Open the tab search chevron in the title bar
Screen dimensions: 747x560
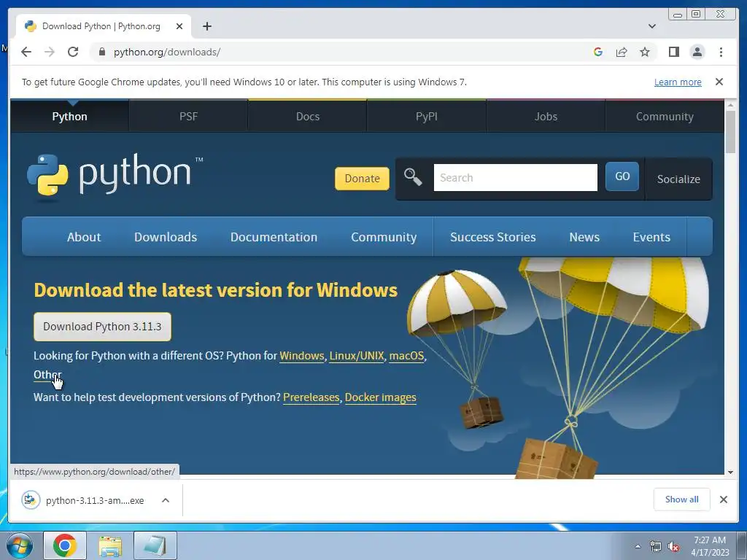[x=652, y=26]
